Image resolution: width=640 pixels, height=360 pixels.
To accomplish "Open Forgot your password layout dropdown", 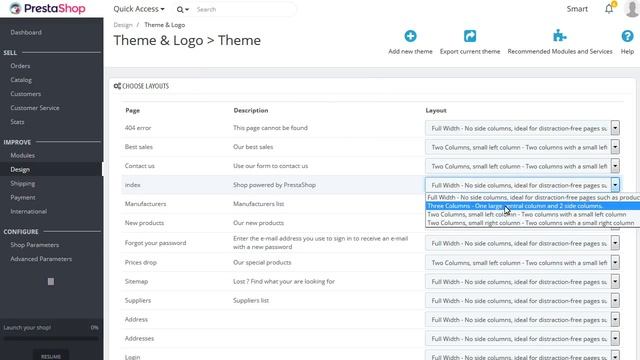I will pyautogui.click(x=522, y=243).
